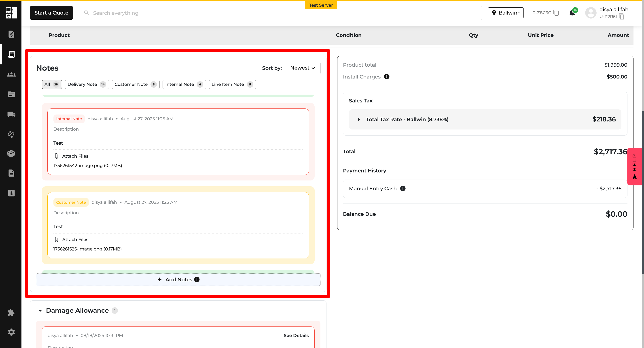Click the Unit Price column header
The image size is (644, 348).
pos(540,35)
